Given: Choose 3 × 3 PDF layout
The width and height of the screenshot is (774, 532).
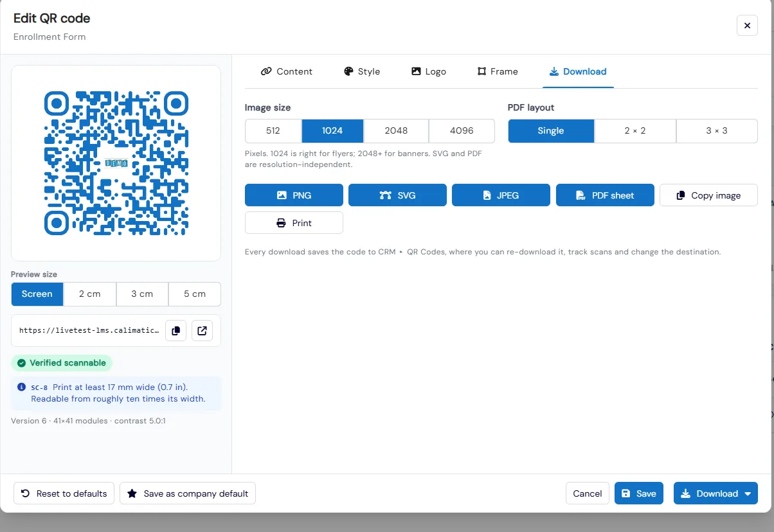Looking at the screenshot, I should pos(717,130).
